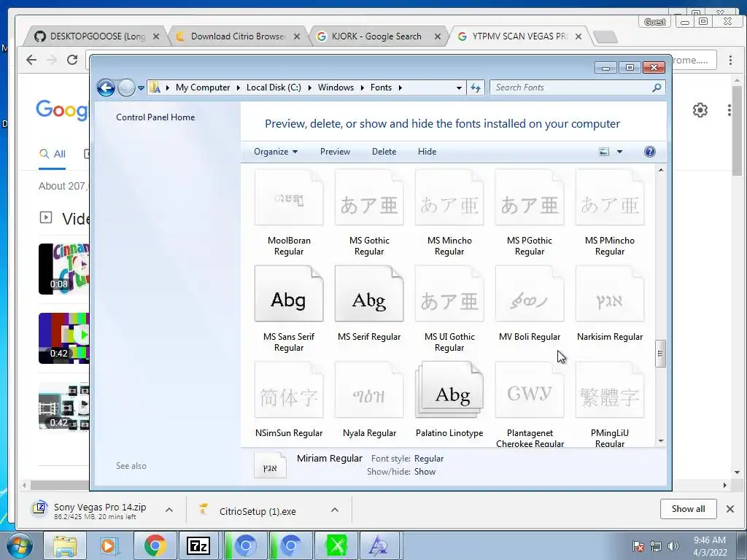
Task: Select the MS UI Gothic Regular font icon
Action: [x=449, y=294]
